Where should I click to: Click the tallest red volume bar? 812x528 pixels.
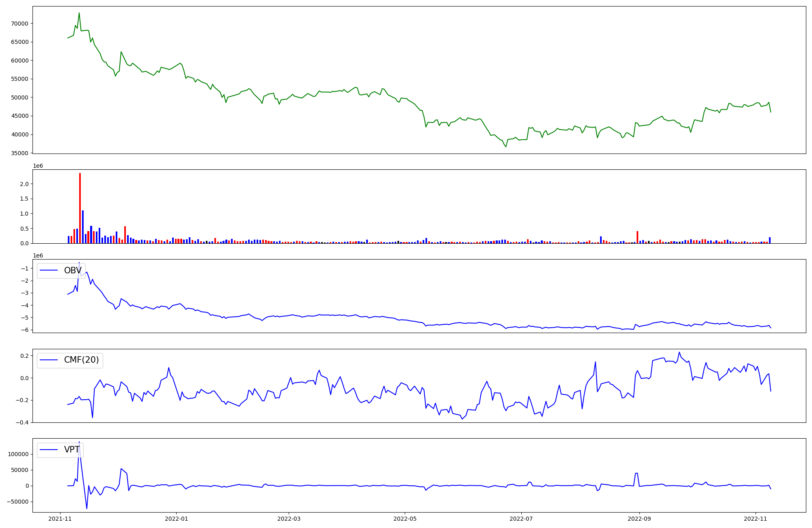pyautogui.click(x=80, y=208)
